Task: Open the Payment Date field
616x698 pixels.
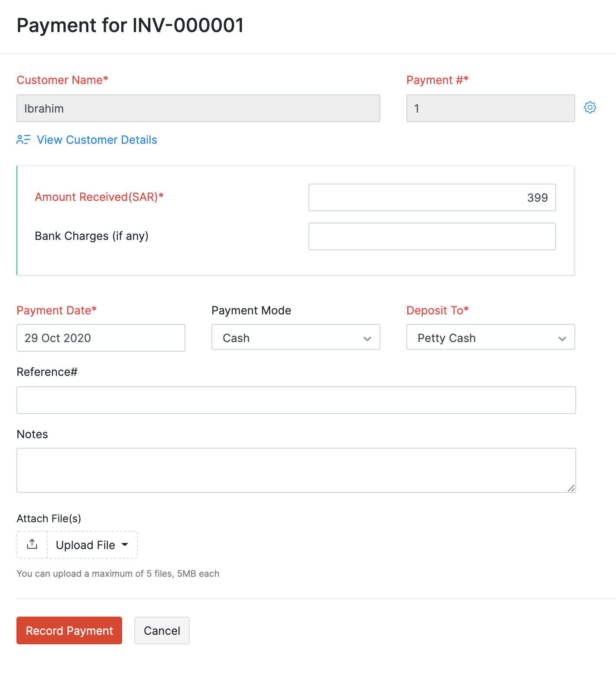Action: click(x=101, y=338)
